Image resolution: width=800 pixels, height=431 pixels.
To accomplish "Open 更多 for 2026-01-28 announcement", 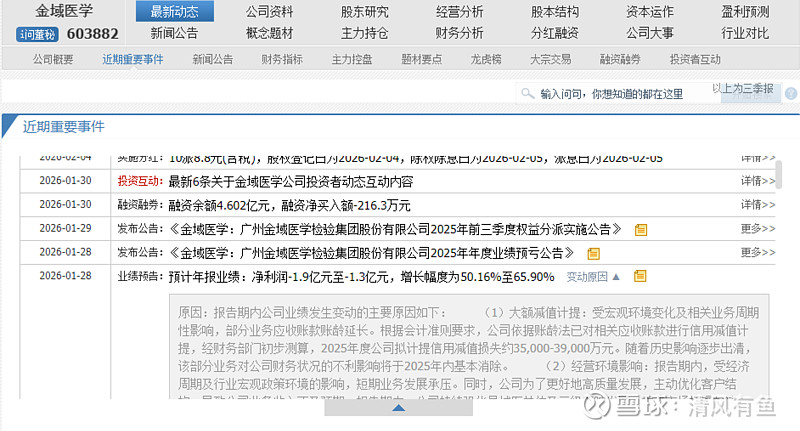I will (x=758, y=252).
